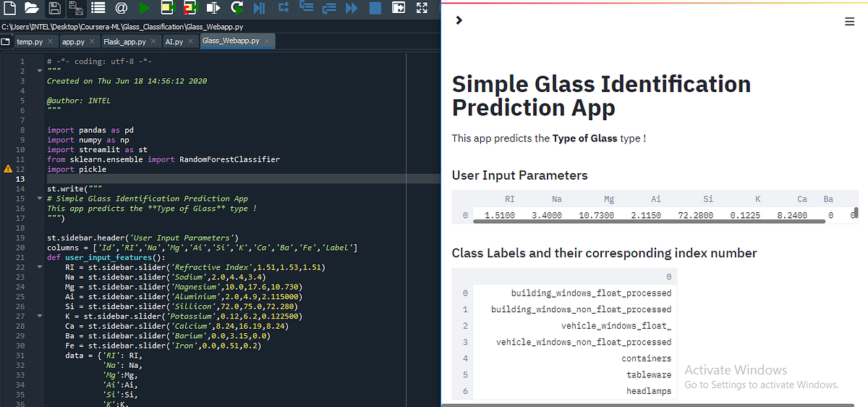Screen dimensions: 868x407
Task: Maximize the current pane
Action: 399,8
